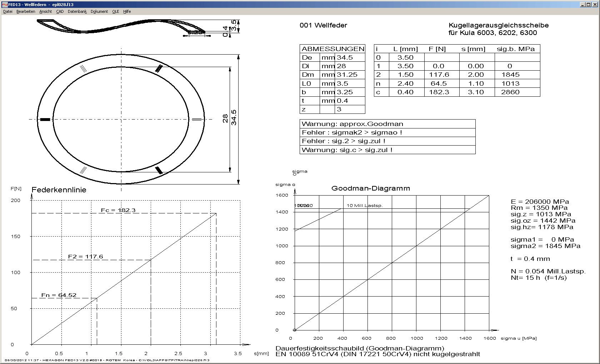Viewport: 600px width, 364px height.
Task: Click the '001 Wellfeder' heading text
Action: 323,25
